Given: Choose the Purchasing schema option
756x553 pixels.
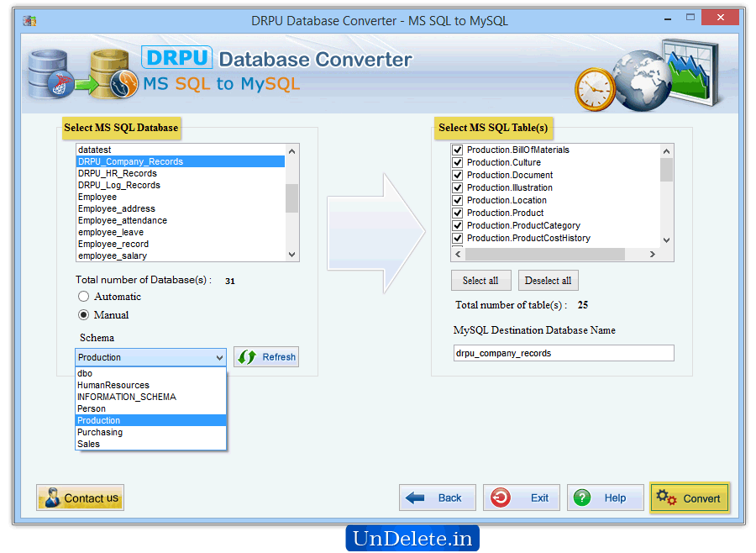Looking at the screenshot, I should 151,432.
